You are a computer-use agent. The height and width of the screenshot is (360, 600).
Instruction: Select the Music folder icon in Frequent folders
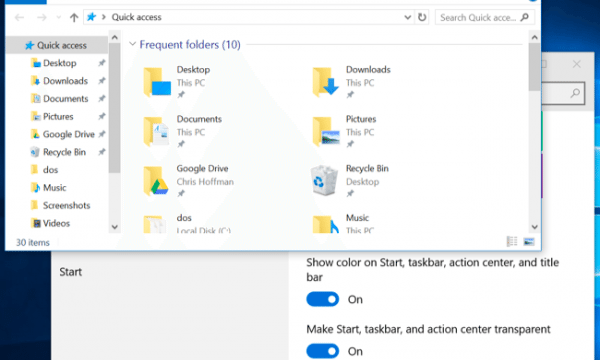pyautogui.click(x=325, y=224)
